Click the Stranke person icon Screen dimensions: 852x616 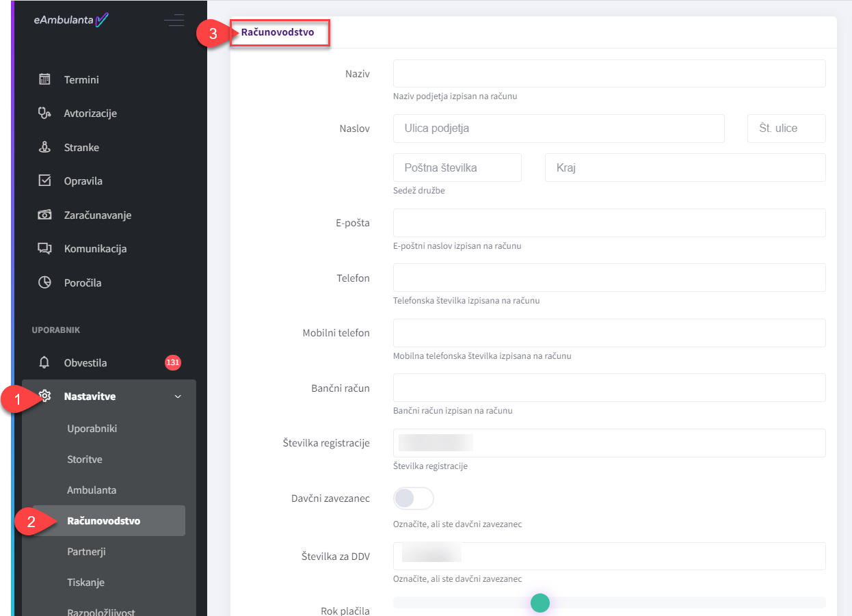[x=44, y=147]
